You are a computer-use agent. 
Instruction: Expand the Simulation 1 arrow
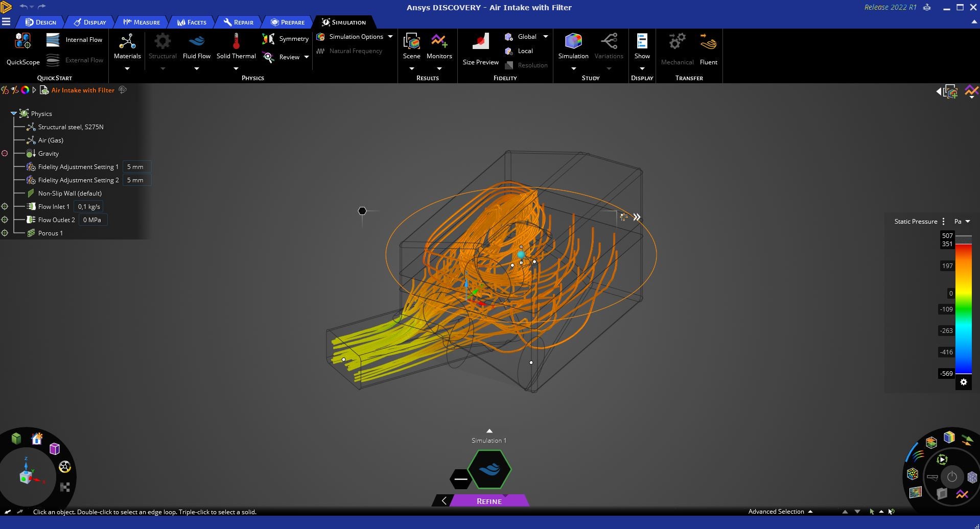point(489,431)
